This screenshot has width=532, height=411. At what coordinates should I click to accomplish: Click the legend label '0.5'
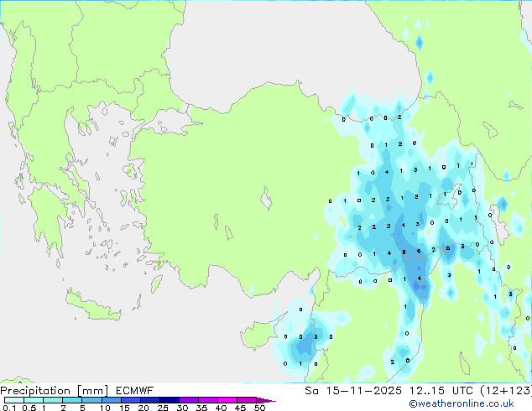(29, 408)
